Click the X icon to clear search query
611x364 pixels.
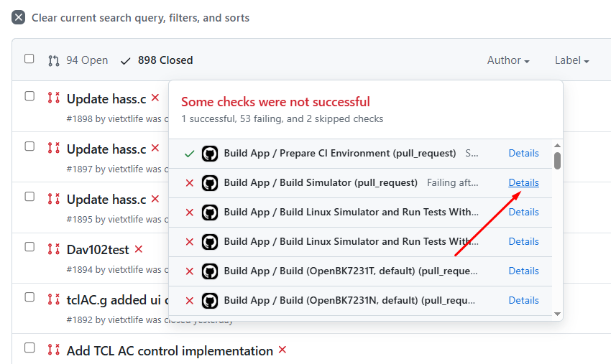pos(19,18)
